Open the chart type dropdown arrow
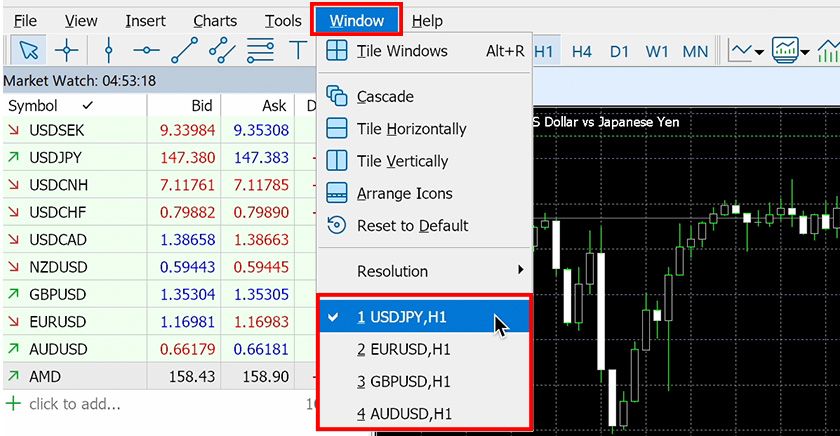 760,51
